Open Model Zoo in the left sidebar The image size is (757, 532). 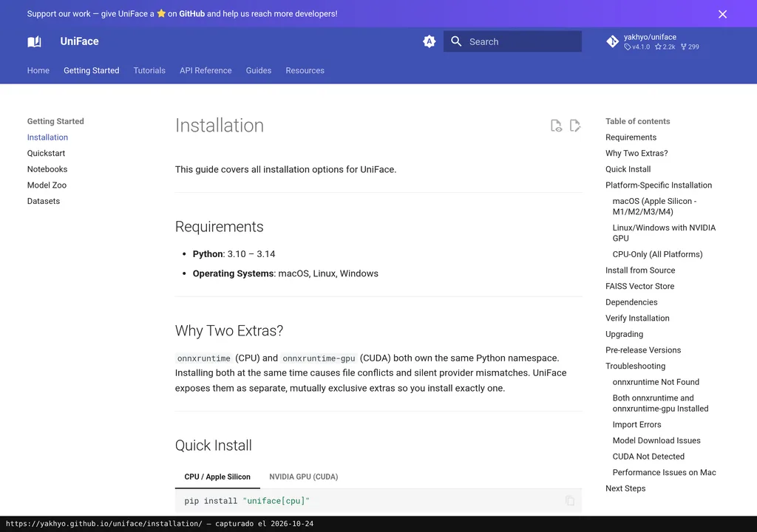tap(47, 185)
